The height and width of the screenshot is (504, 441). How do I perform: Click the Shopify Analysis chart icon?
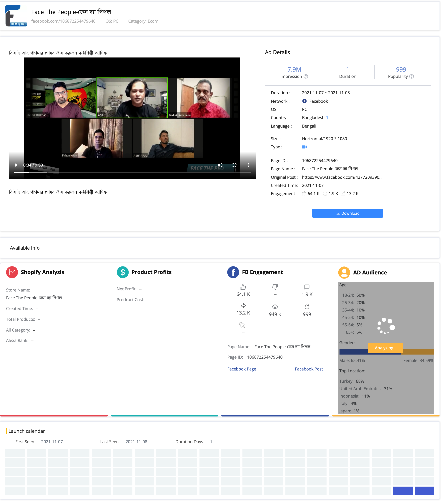point(12,272)
